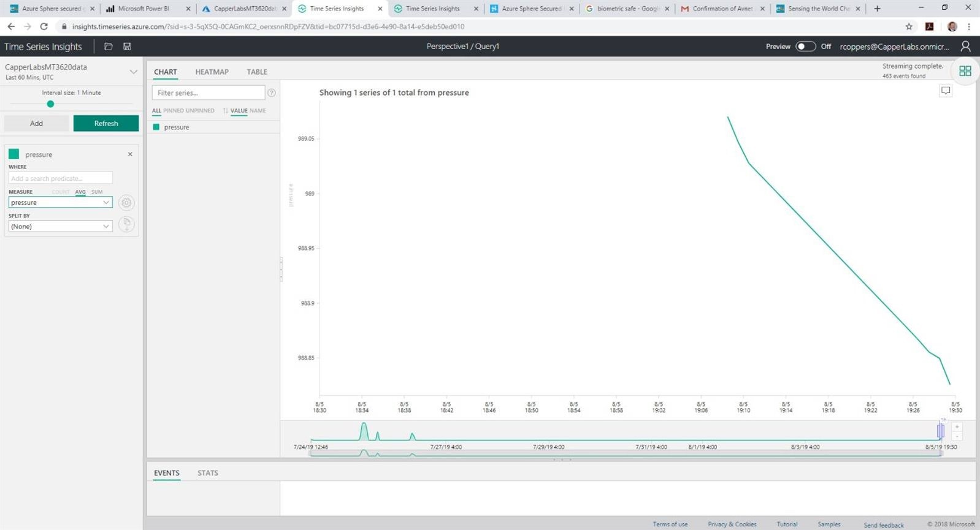This screenshot has height=530, width=980.
Task: Open the pressure measure settings gear
Action: [x=126, y=203]
